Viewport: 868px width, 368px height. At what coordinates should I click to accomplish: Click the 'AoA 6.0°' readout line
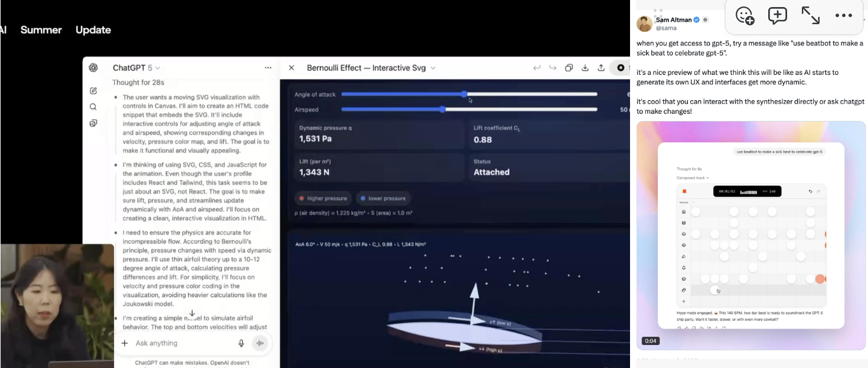coord(360,244)
